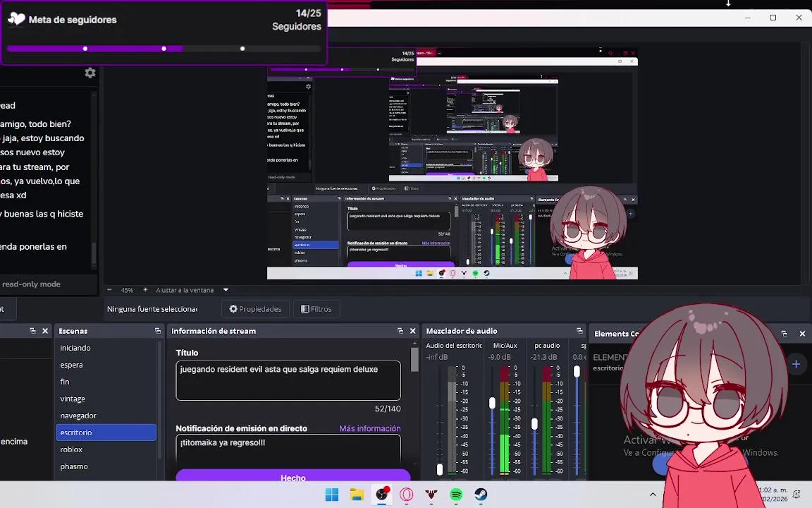Pop out the Elements dock
Screen dimensions: 812x508
tap(784, 333)
